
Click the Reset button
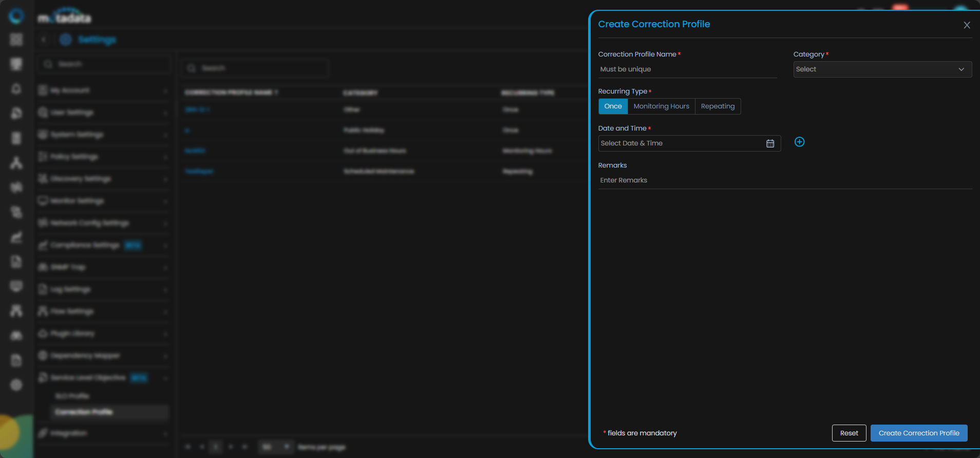click(849, 433)
